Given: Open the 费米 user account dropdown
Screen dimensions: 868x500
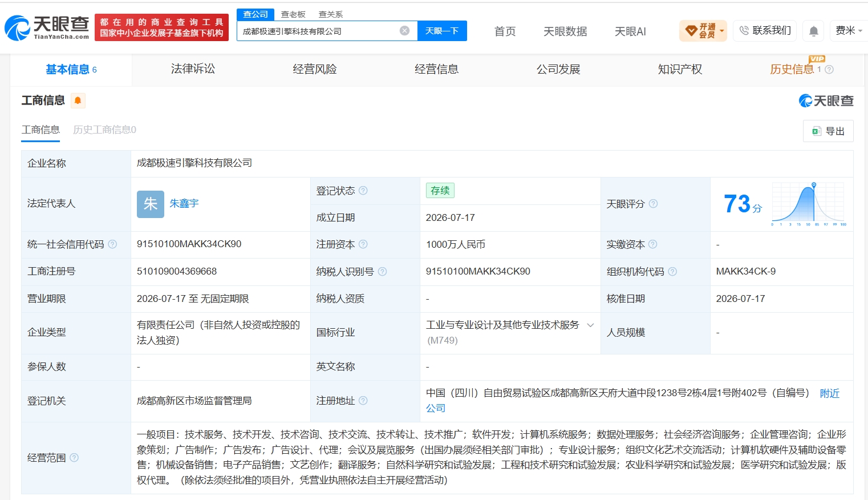Looking at the screenshot, I should (849, 31).
